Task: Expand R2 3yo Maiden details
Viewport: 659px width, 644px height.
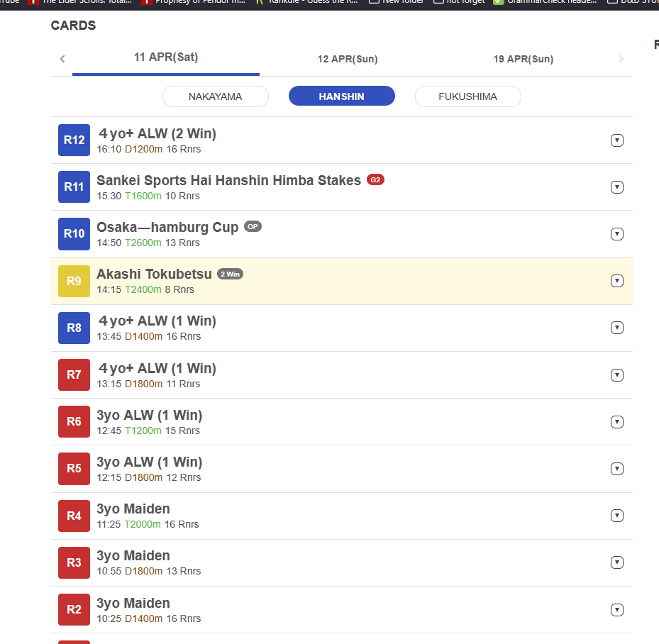Action: [x=616, y=609]
